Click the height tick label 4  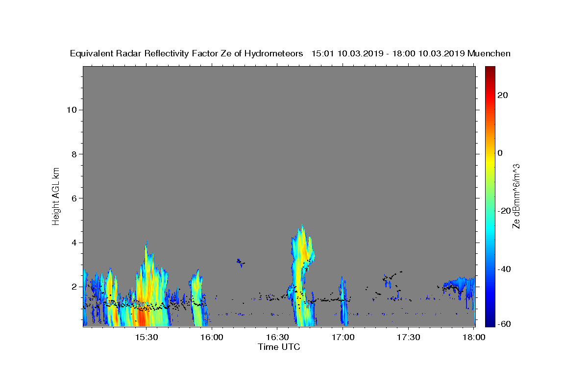[x=73, y=243]
